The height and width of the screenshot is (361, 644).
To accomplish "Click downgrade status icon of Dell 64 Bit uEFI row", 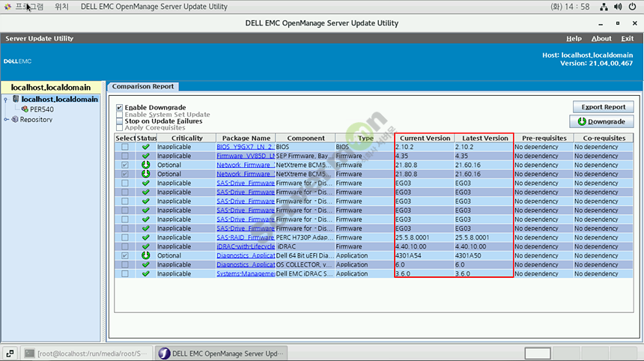I will click(x=146, y=255).
